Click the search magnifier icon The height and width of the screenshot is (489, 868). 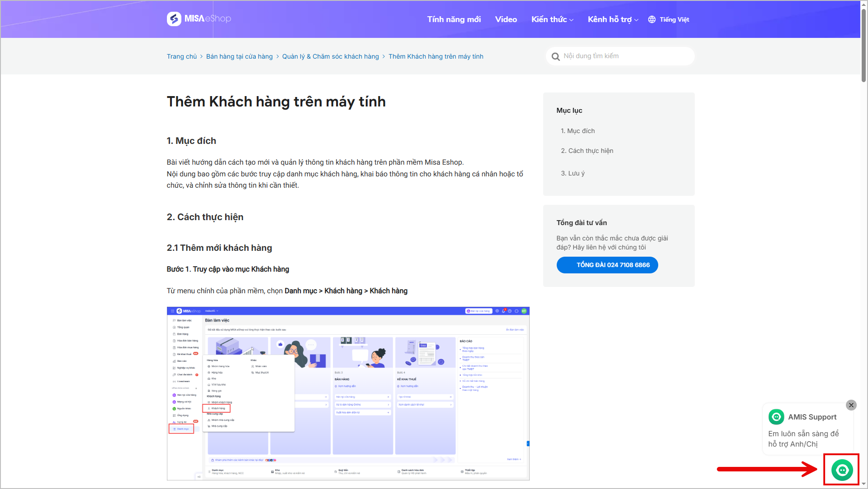tap(555, 56)
